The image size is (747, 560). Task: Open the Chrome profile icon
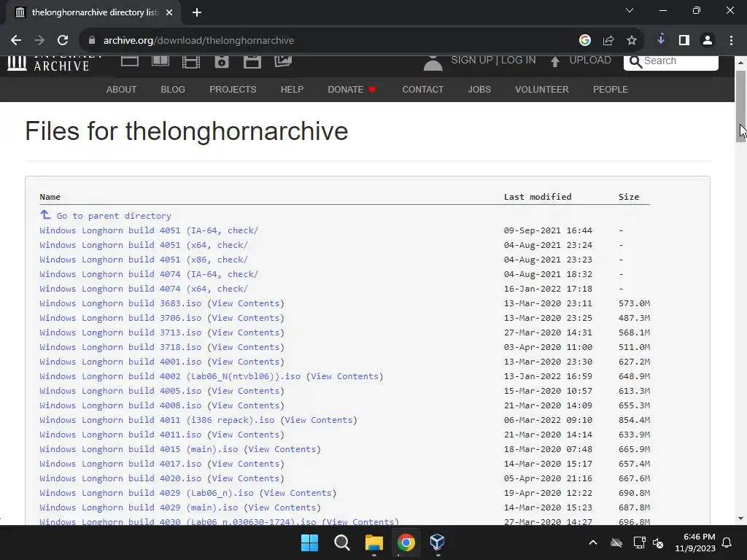click(x=708, y=41)
